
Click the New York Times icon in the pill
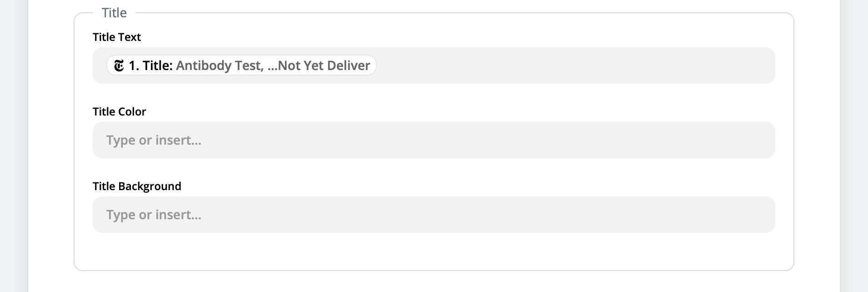(x=119, y=65)
